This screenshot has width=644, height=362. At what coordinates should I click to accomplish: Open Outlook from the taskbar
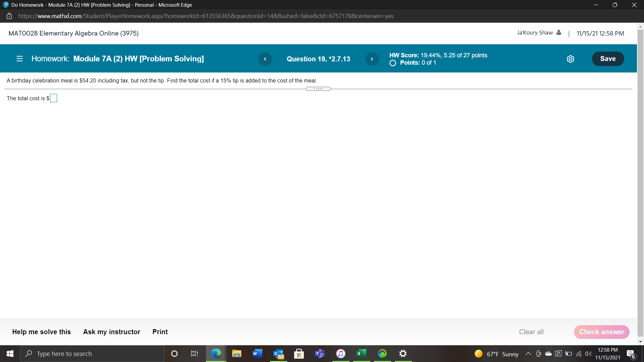coord(278,354)
